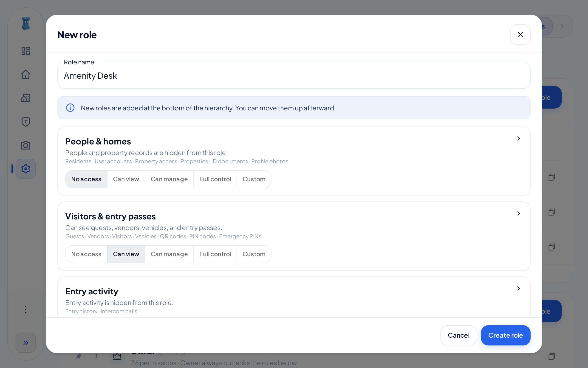The height and width of the screenshot is (368, 588).
Task: Click the People & homes heading
Action: pyautogui.click(x=98, y=141)
